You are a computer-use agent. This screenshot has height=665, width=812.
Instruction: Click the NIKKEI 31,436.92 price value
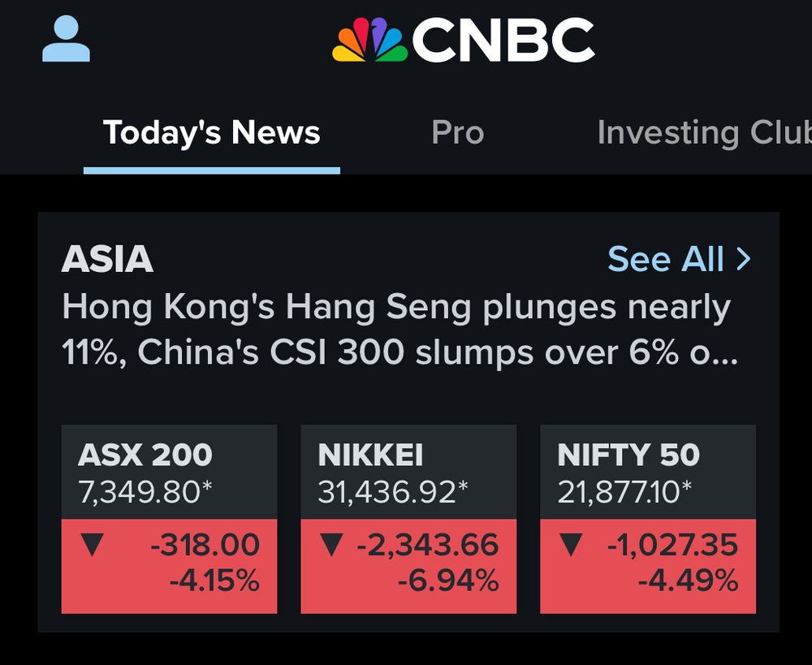(x=392, y=491)
